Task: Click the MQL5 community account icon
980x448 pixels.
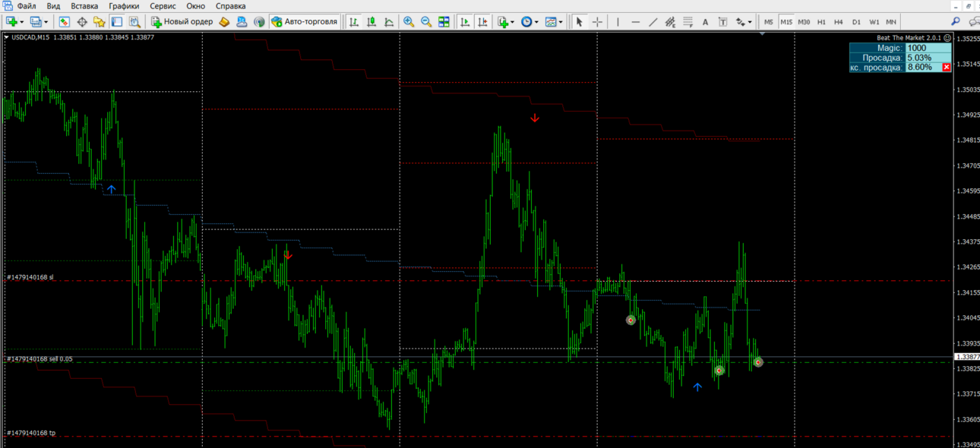Action: (242, 22)
